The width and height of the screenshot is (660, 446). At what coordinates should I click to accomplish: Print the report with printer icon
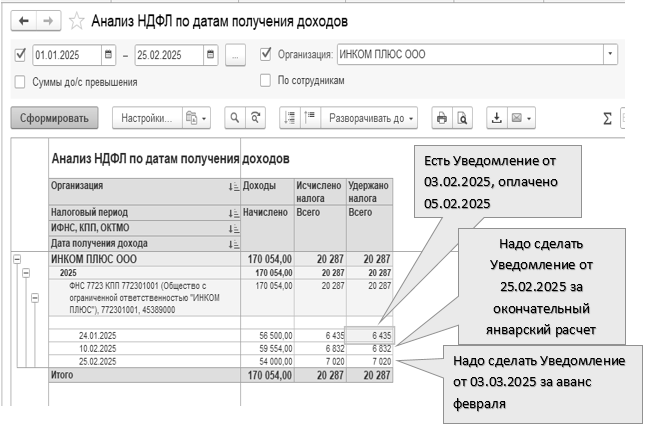tap(442, 118)
